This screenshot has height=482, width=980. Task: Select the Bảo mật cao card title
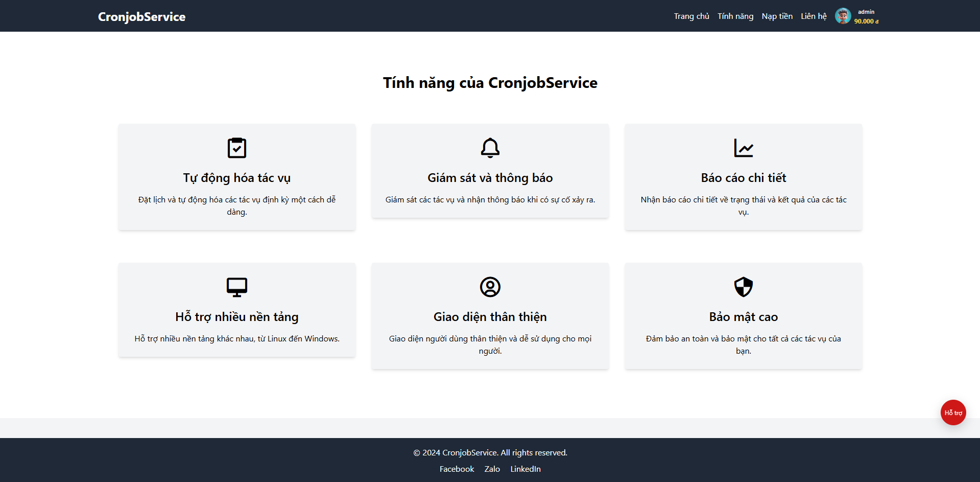(743, 317)
